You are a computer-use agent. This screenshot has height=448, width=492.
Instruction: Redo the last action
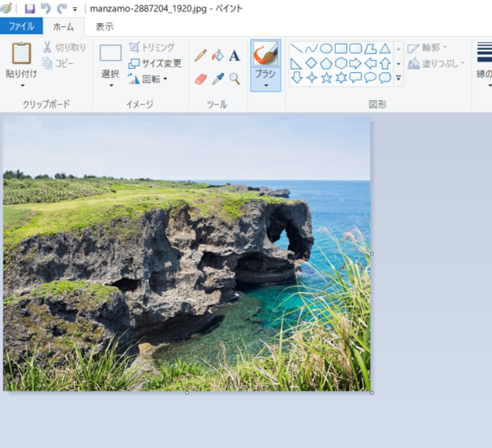(61, 8)
